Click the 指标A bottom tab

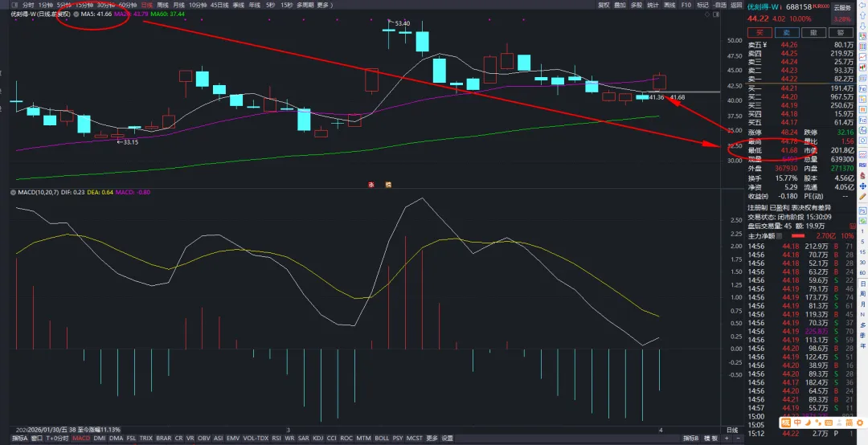[x=19, y=438]
